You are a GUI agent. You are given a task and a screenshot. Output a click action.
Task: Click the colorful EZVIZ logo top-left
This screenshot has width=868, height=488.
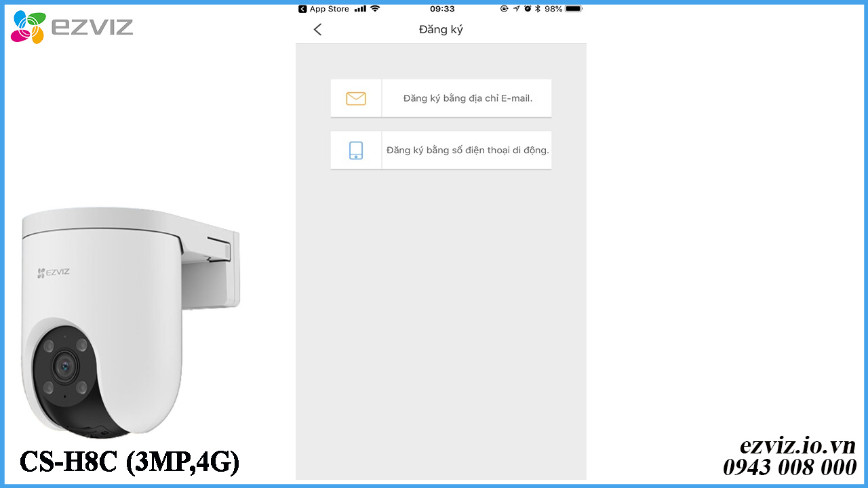(72, 27)
